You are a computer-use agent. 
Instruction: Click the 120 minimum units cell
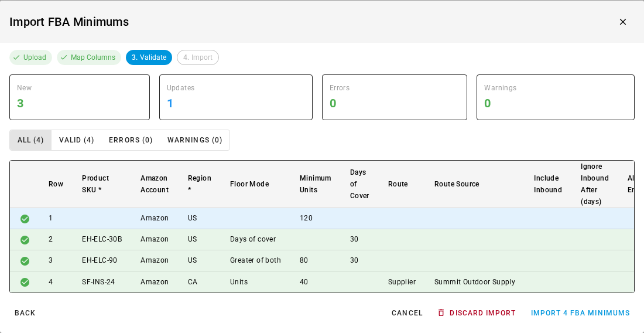(306, 218)
